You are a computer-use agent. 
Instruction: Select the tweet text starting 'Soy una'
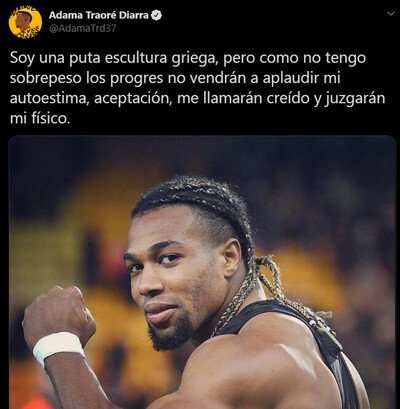tap(197, 88)
